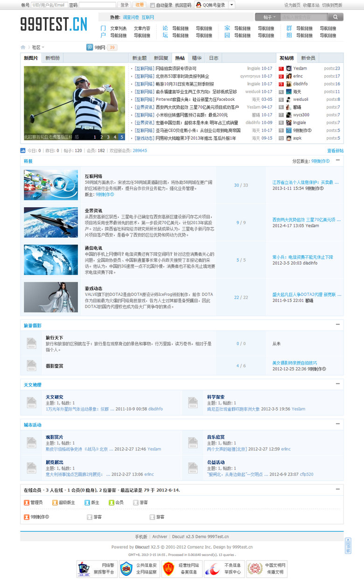Click the 公共信息安全网络监察 badge
This screenshot has width=364, height=588.
pyautogui.click(x=139, y=568)
